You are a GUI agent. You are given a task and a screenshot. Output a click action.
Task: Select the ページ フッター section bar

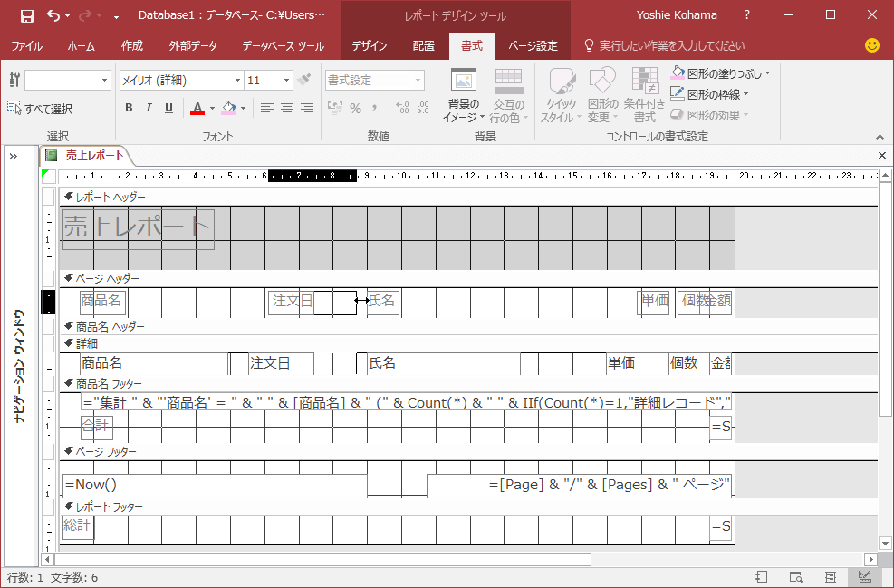point(468,452)
